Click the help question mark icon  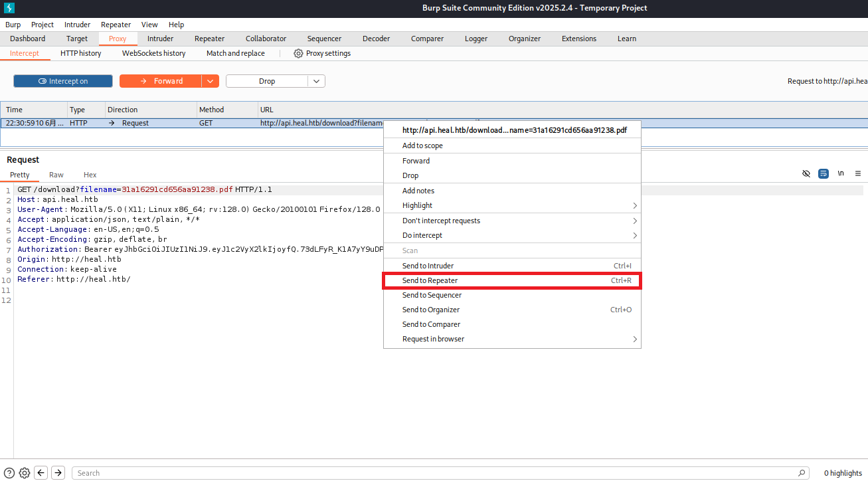(9, 473)
